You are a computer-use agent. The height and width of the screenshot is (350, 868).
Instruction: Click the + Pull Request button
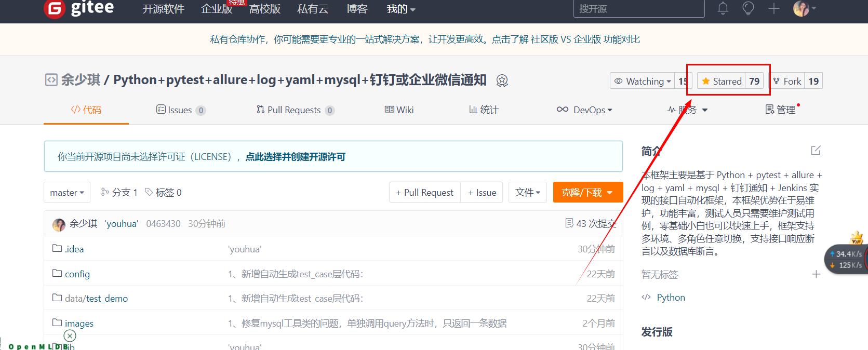coord(424,192)
